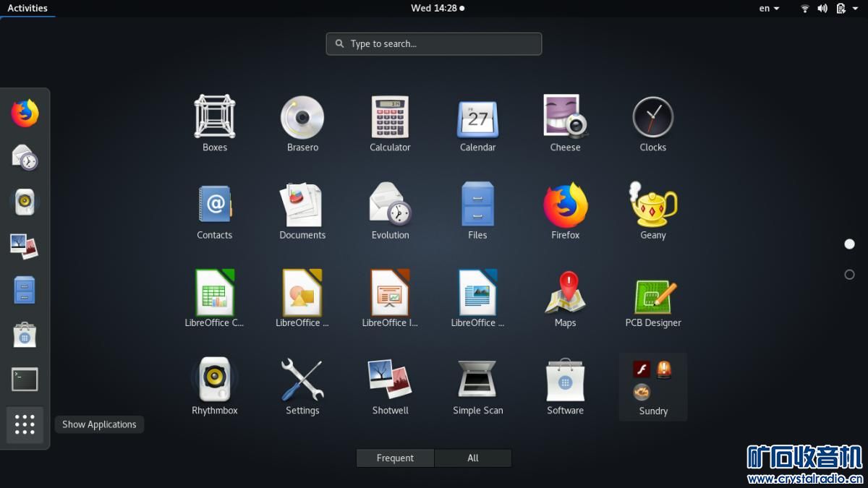Open Files from the app grid
This screenshot has width=868, height=488.
(477, 210)
